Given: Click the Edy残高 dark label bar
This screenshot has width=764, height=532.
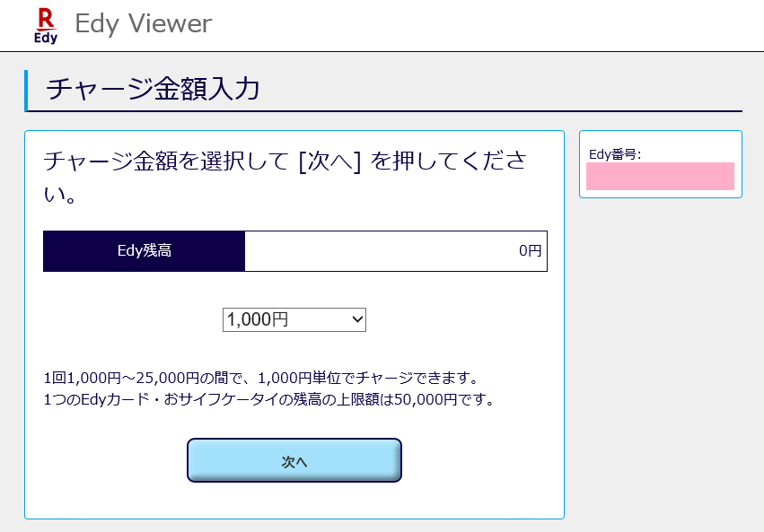Looking at the screenshot, I should click(x=144, y=251).
